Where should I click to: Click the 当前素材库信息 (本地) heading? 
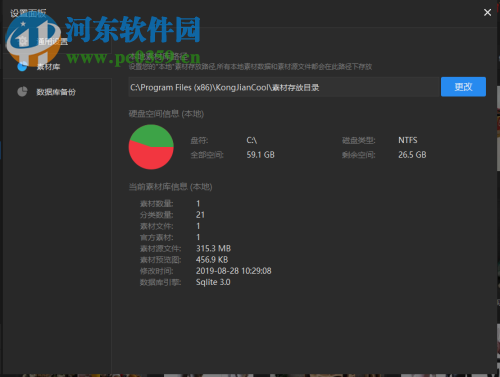point(170,187)
